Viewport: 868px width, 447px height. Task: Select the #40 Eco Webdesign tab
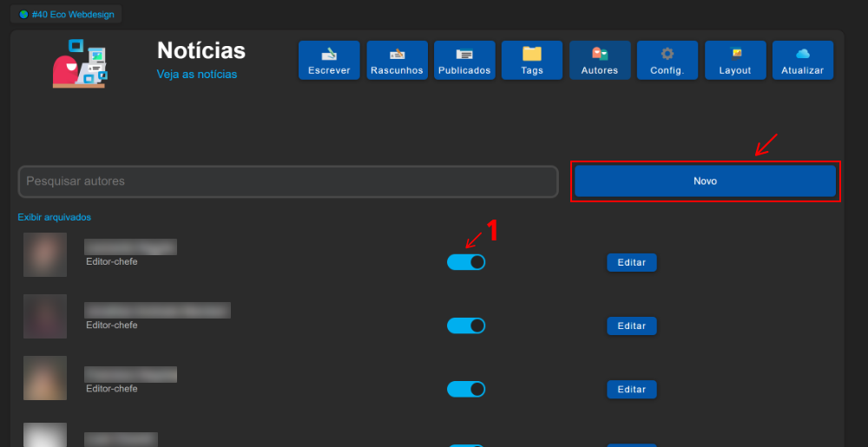pyautogui.click(x=66, y=15)
